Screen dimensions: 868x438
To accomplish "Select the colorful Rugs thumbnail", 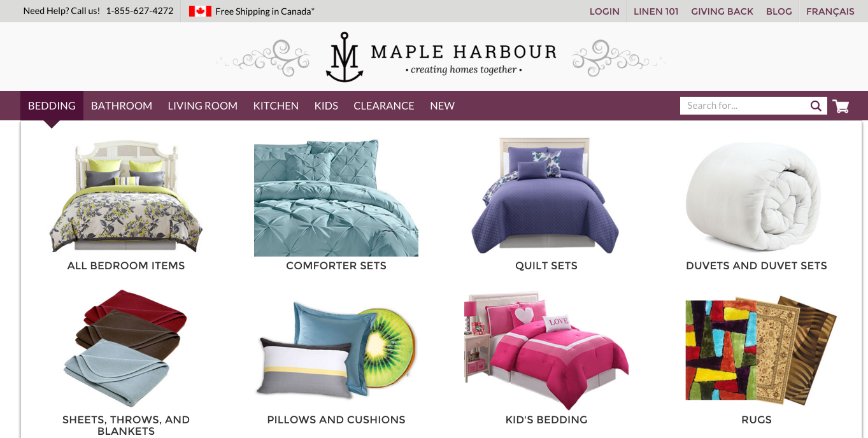I will tap(760, 350).
